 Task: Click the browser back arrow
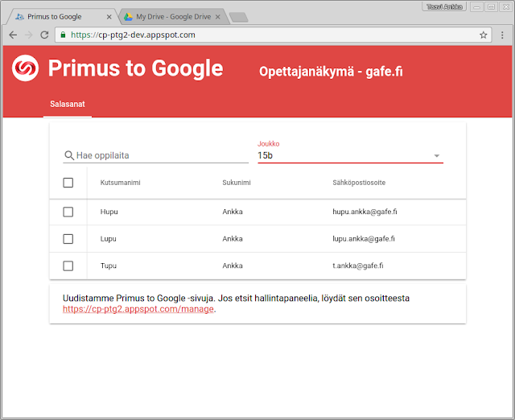click(12, 35)
